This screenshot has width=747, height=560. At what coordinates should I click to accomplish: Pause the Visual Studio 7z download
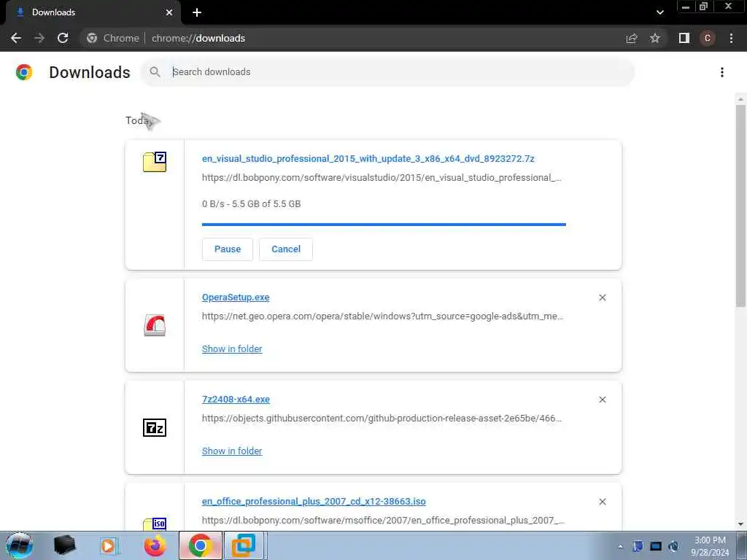pos(228,249)
